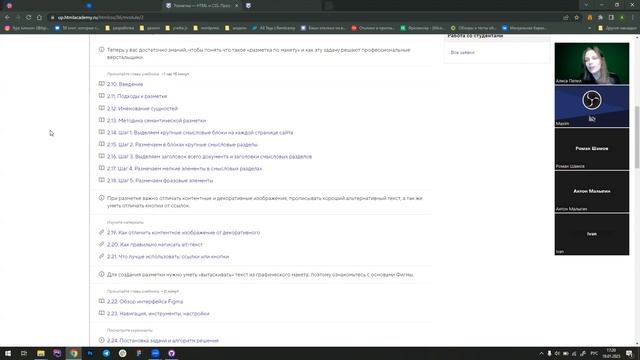The image size is (640, 360).
Task: Click the share page icon in the address bar
Action: (x=566, y=18)
